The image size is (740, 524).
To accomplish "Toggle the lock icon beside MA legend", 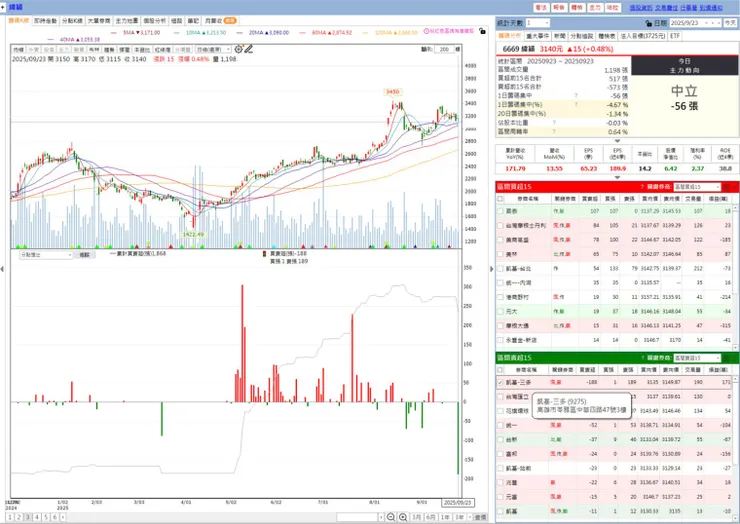I will 482,31.
